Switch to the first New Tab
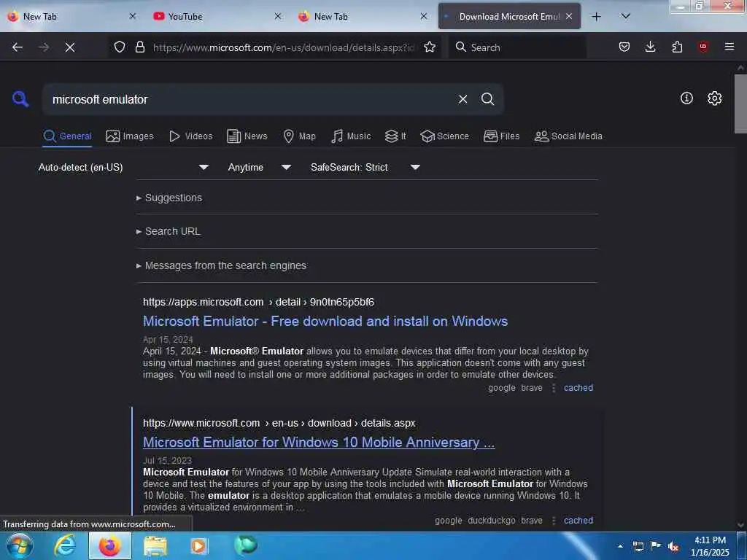This screenshot has height=560, width=747. pos(71,16)
